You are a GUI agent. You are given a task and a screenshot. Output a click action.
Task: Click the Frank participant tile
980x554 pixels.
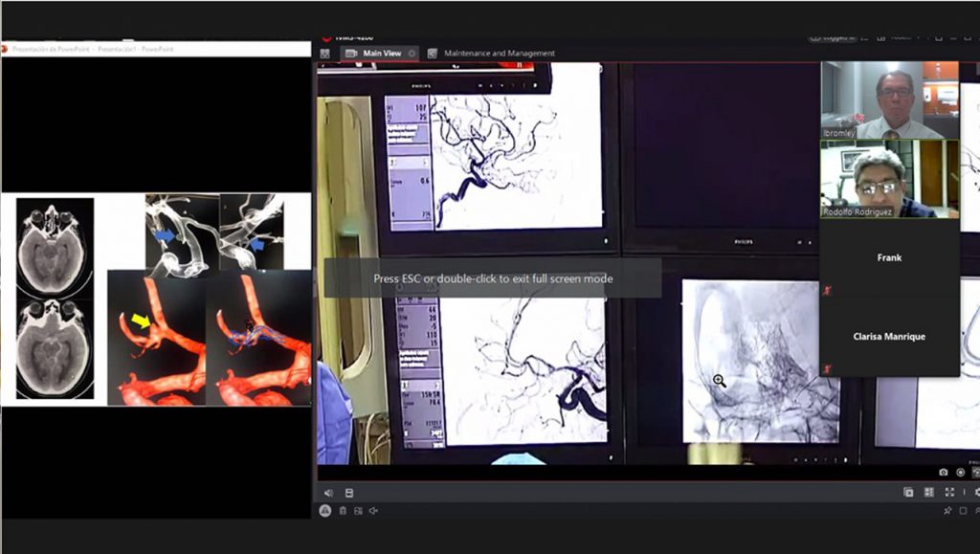pos(889,258)
